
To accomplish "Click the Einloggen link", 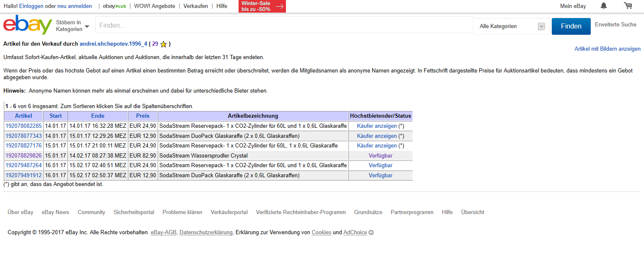I will coord(31,6).
